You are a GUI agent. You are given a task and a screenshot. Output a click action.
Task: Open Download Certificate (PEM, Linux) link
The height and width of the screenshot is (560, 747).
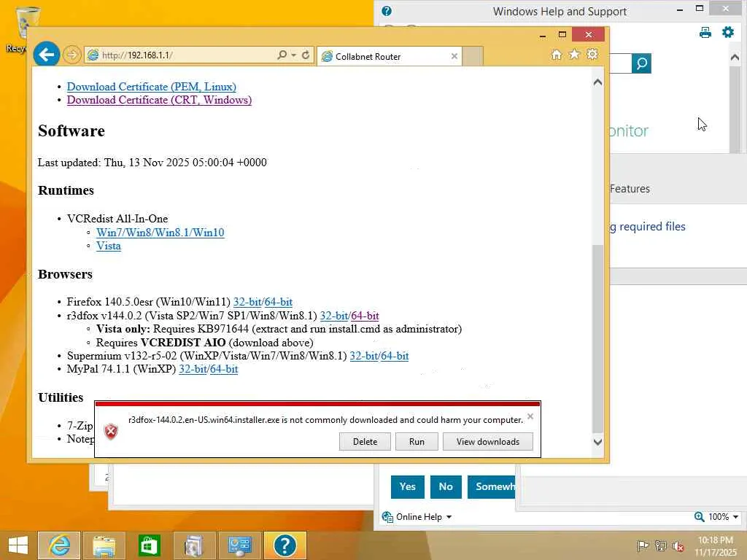coord(152,87)
